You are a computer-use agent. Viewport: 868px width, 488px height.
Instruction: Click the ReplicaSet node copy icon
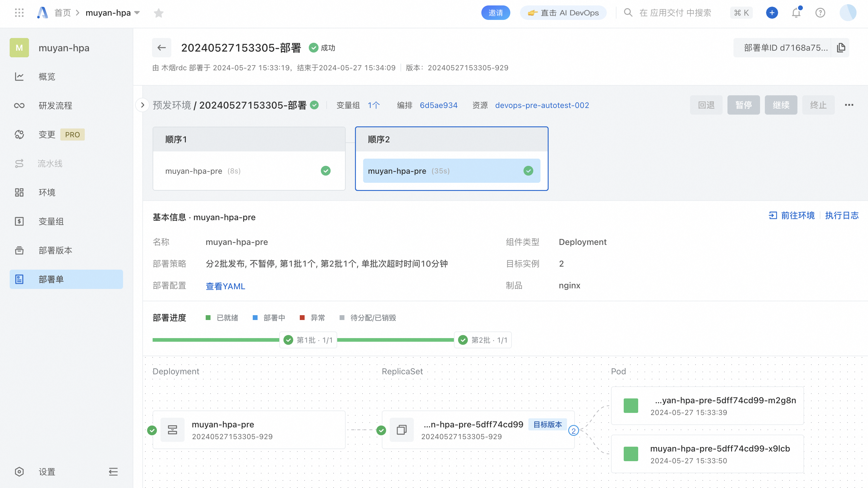point(401,430)
